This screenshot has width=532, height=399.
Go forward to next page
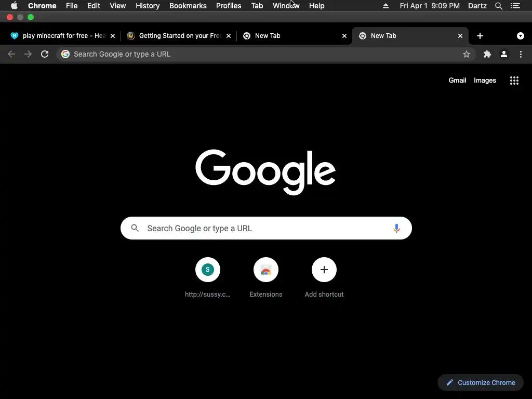point(28,54)
